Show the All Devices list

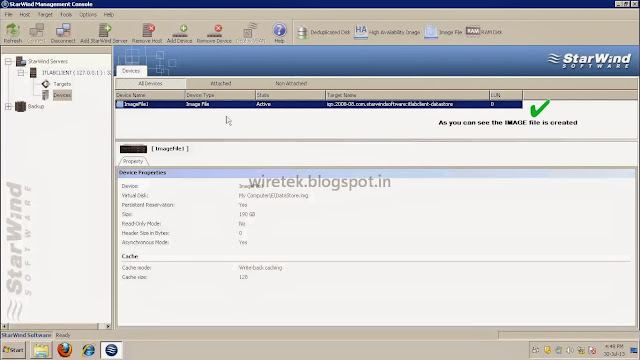point(150,83)
